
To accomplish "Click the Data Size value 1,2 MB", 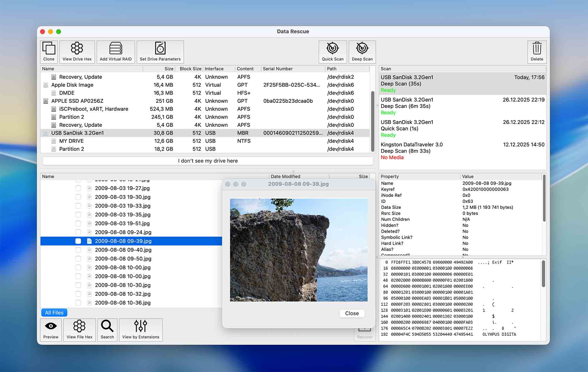I will pos(488,207).
